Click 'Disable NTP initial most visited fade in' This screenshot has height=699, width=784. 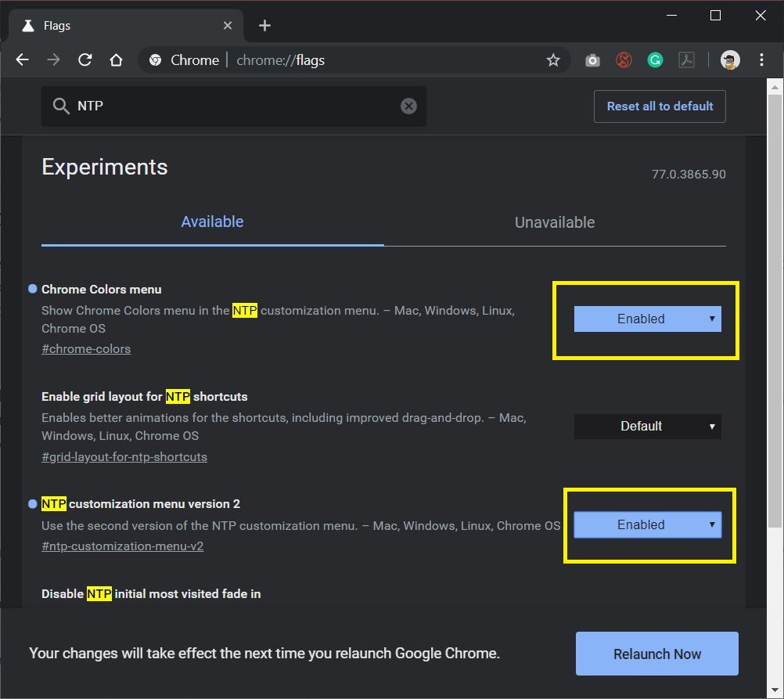pyautogui.click(x=151, y=594)
